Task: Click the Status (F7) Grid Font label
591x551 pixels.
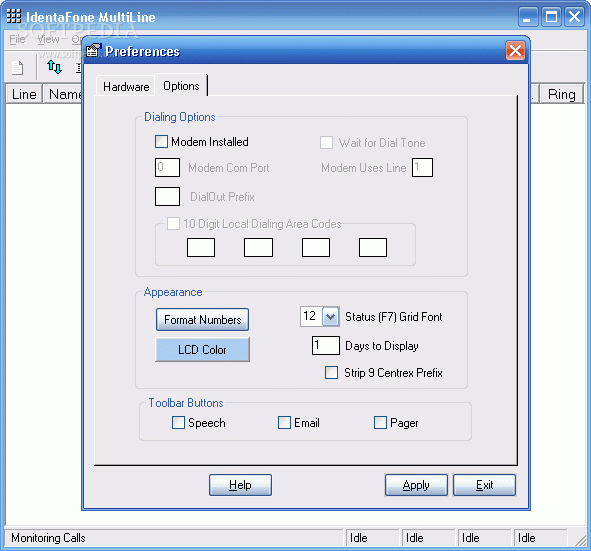Action: pos(393,317)
